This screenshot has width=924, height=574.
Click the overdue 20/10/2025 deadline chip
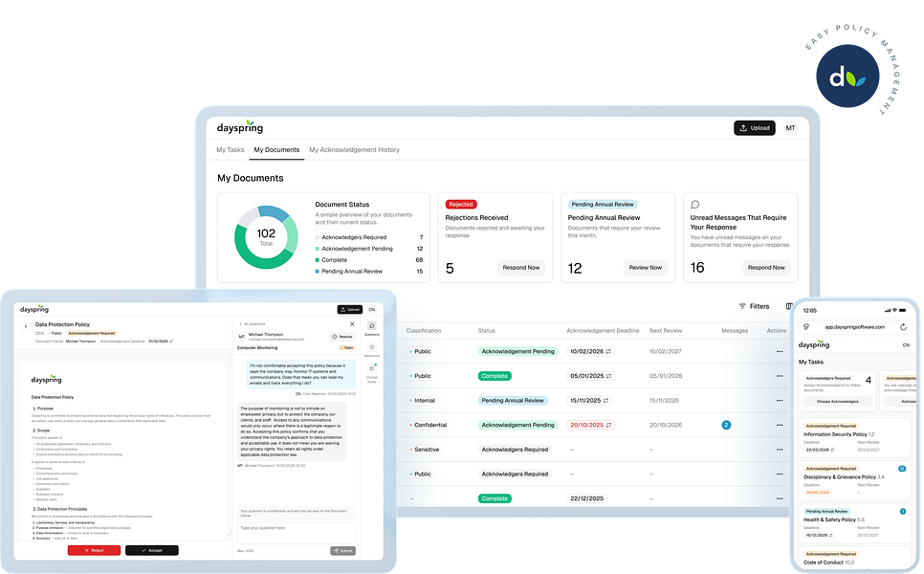[591, 425]
